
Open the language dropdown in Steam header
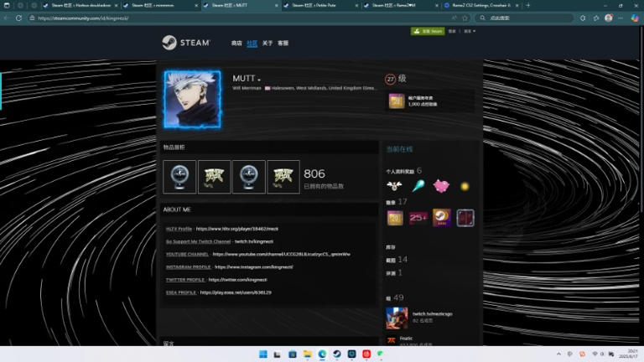(x=470, y=31)
